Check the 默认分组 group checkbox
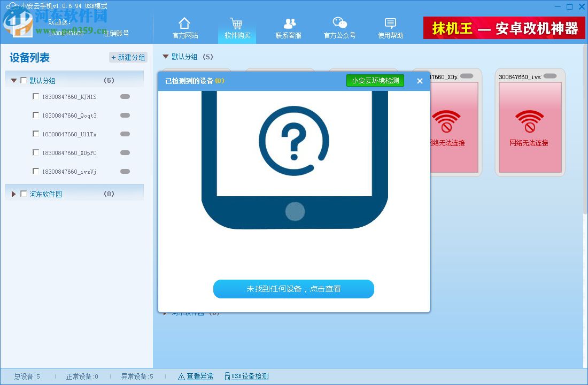 click(23, 80)
